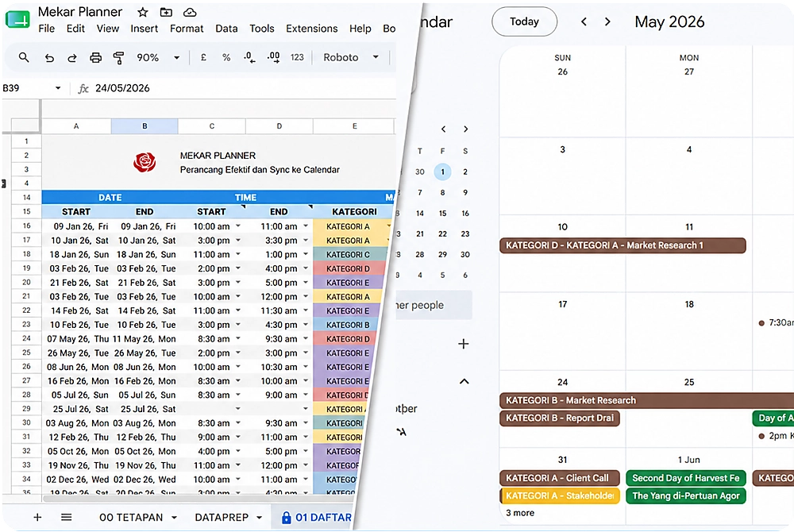Image resolution: width=794 pixels, height=532 pixels.
Task: Go to previous month in calendar header
Action: [x=584, y=21]
